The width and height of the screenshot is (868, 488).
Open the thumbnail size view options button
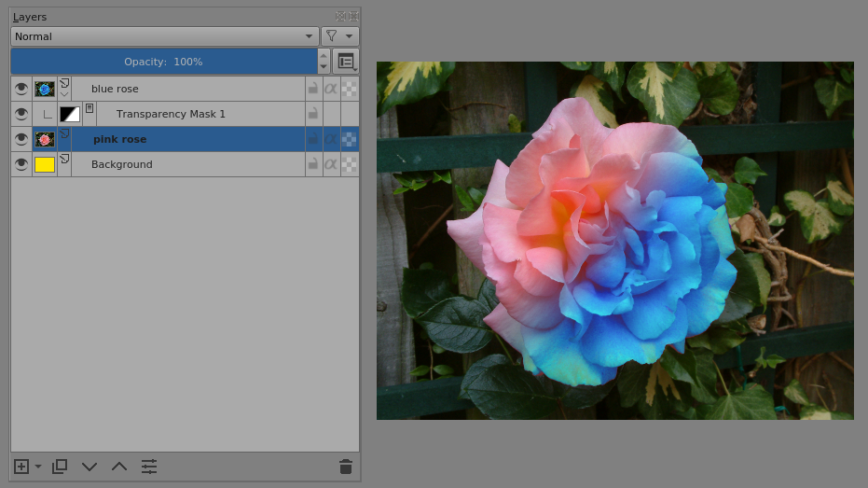click(x=346, y=62)
